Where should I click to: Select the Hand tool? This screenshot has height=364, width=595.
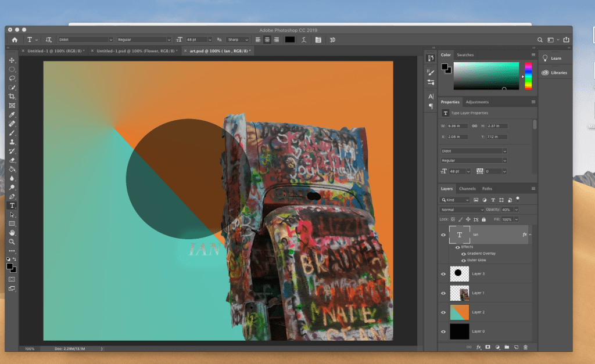(x=12, y=232)
